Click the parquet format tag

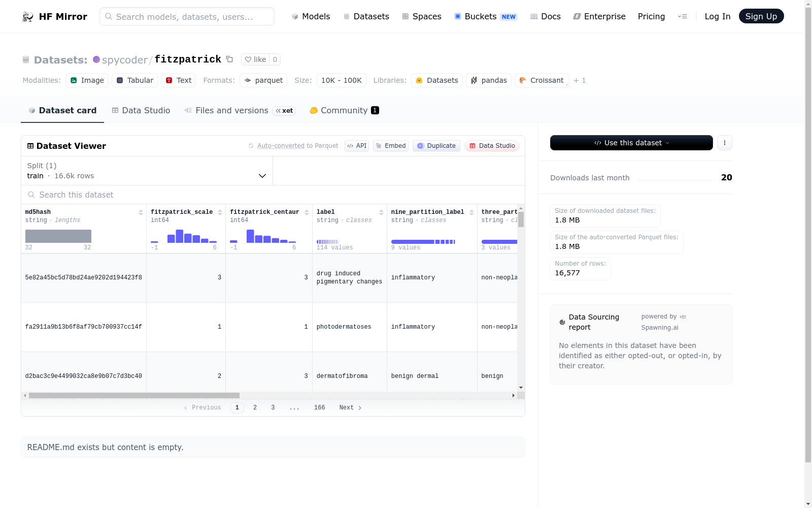[263, 80]
